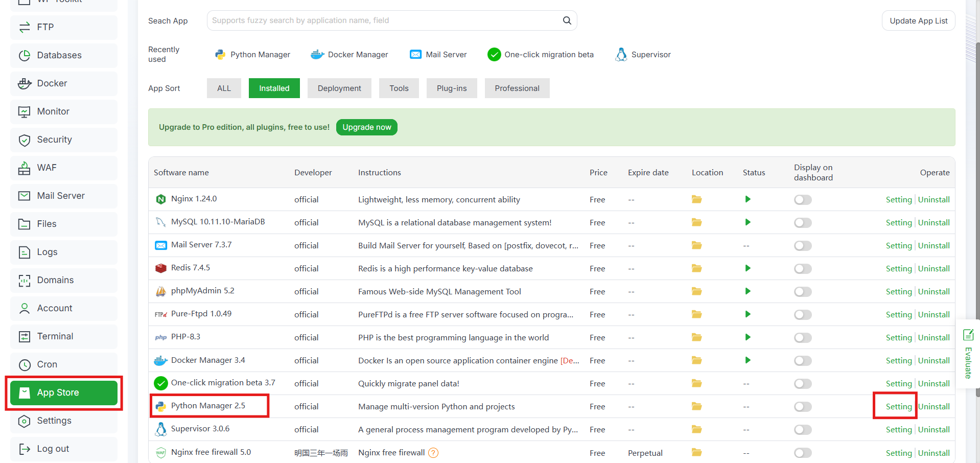This screenshot has height=463, width=980.
Task: Toggle PHP-8.3 dashboard display switch
Action: tap(803, 338)
